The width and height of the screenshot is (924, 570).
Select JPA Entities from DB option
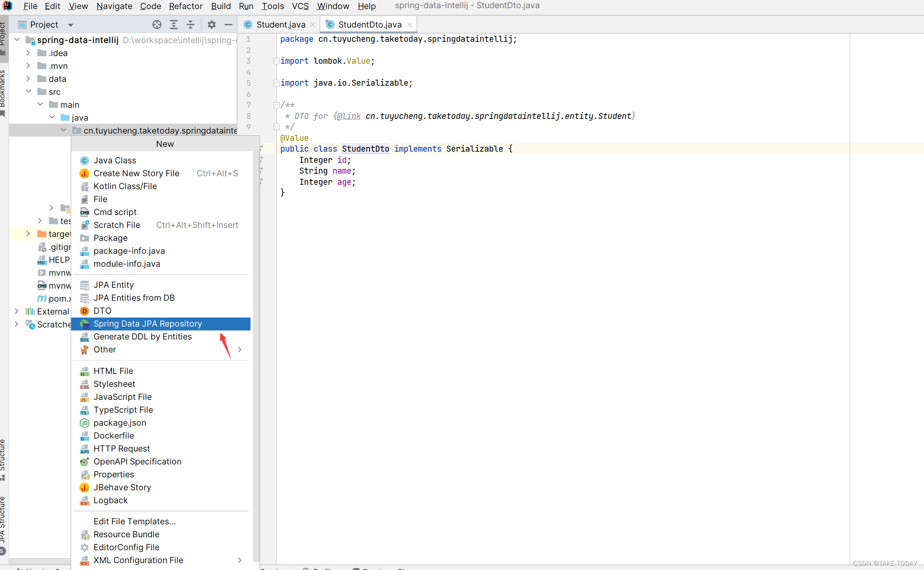point(134,298)
